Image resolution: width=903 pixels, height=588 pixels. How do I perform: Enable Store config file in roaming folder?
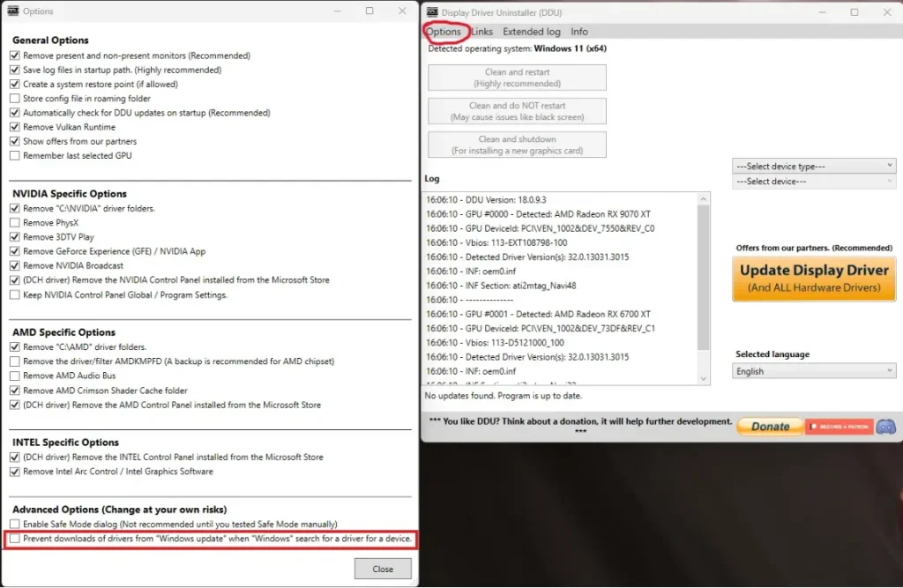click(x=15, y=99)
